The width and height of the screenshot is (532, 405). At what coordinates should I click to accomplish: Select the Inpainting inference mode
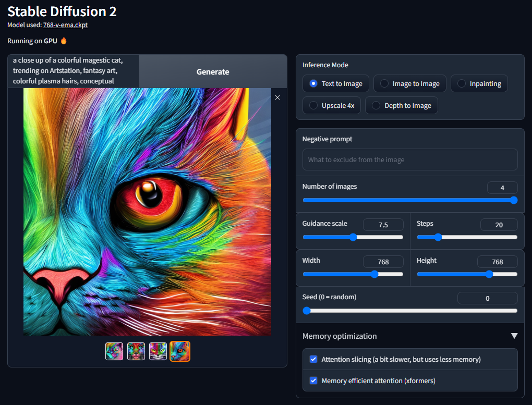click(x=479, y=83)
